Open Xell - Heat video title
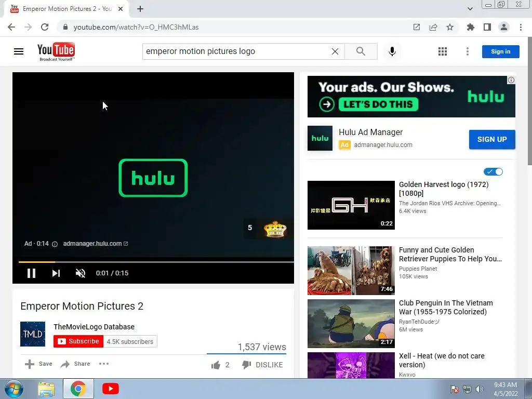The height and width of the screenshot is (399, 532). pos(442,361)
